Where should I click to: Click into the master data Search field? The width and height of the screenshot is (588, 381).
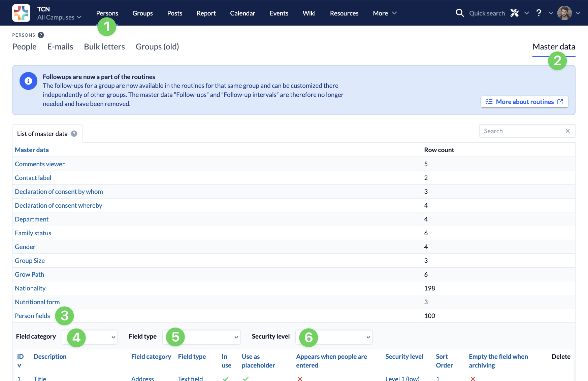point(522,131)
